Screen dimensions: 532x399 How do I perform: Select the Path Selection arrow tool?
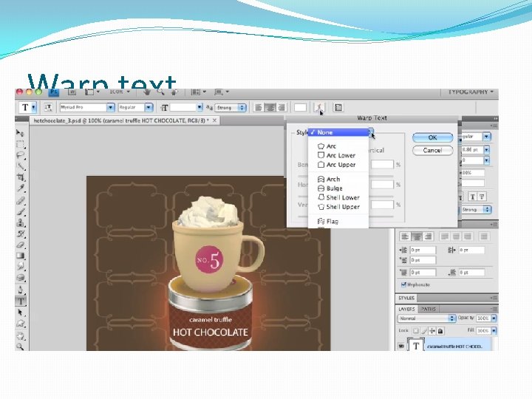tap(21, 313)
